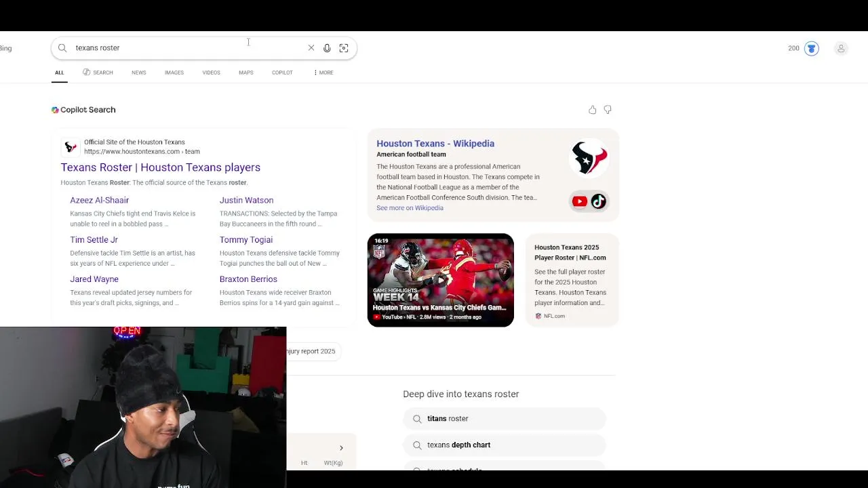Switch to the COPILOT tab
The image size is (868, 488).
[282, 73]
